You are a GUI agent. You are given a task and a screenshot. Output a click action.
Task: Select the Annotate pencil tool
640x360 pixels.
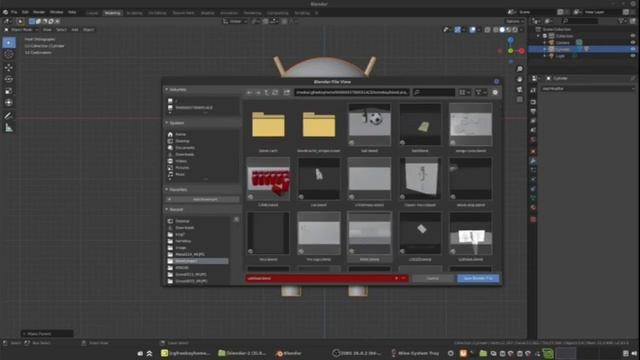pos(9,116)
